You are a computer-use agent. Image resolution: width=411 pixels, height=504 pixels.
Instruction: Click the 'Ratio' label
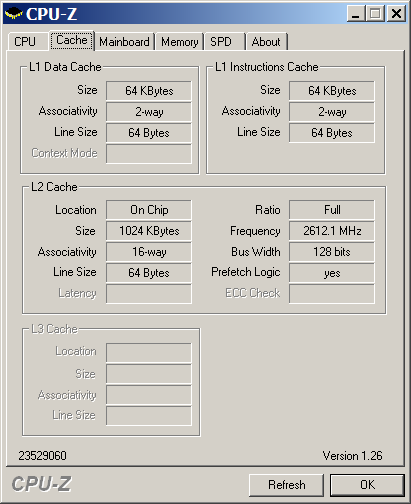point(268,210)
